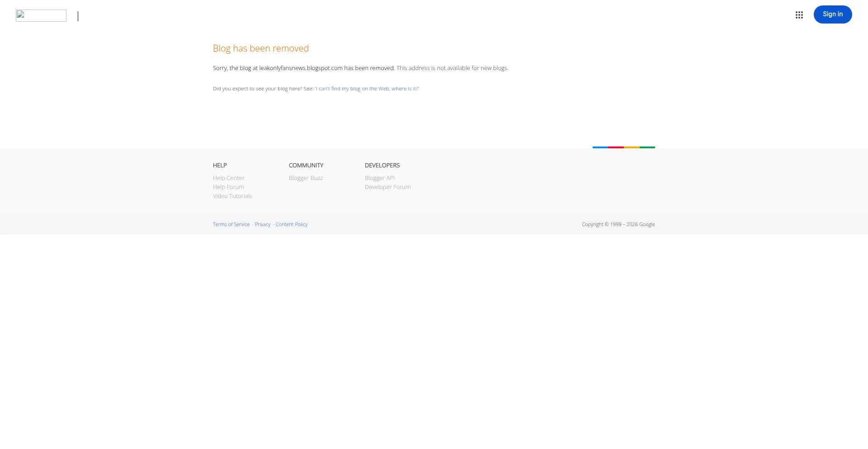This screenshot has height=449, width=868.
Task: Open the Google apps grid icon
Action: [799, 15]
